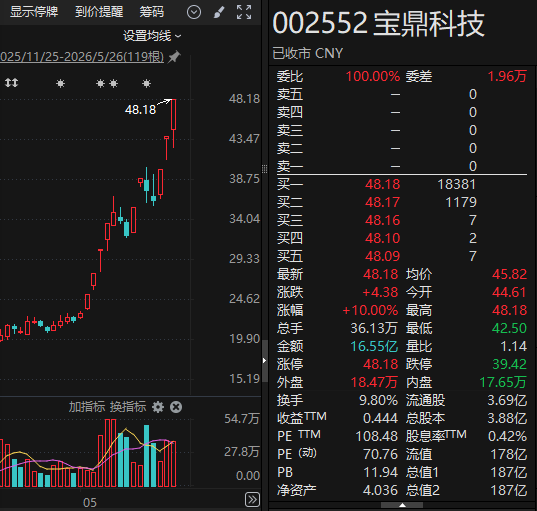537x511 pixels.
Task: Click 外盘 value 18.47万
Action: (x=374, y=382)
